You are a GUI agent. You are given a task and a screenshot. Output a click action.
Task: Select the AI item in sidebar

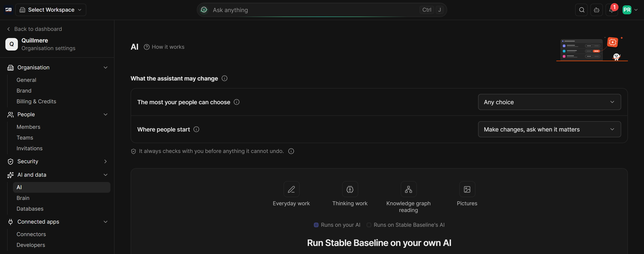61,187
